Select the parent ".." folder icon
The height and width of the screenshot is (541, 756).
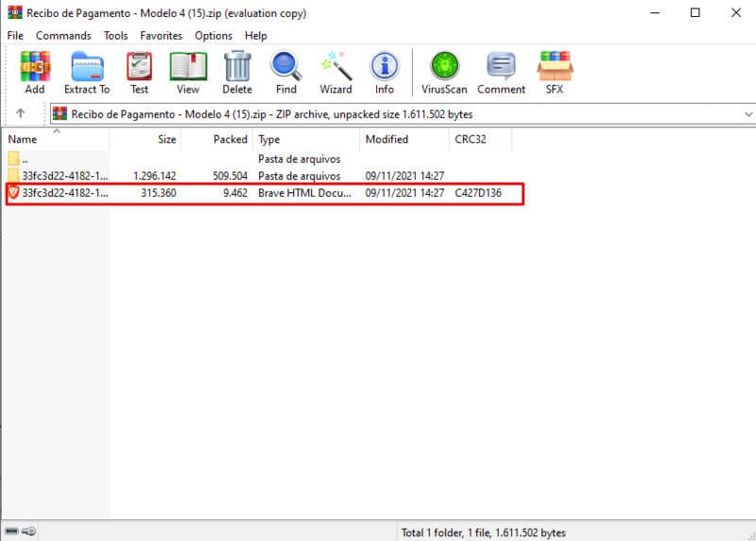tap(13, 158)
